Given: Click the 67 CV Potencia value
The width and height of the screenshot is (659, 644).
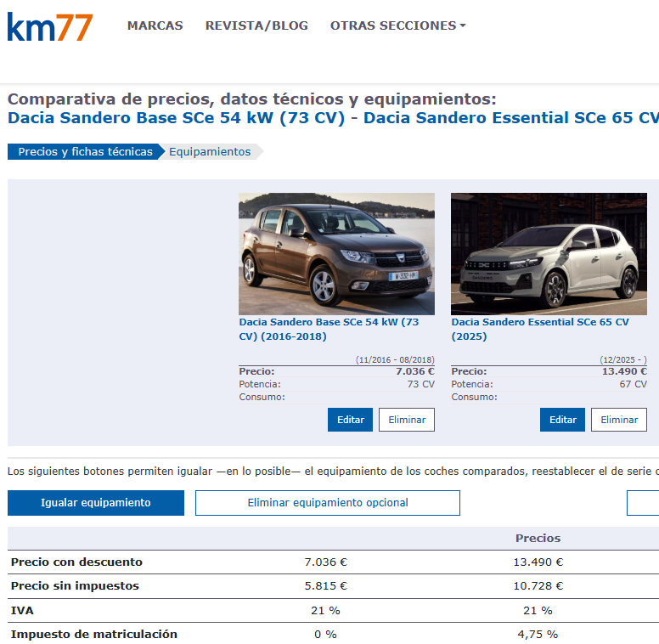Looking at the screenshot, I should (633, 384).
